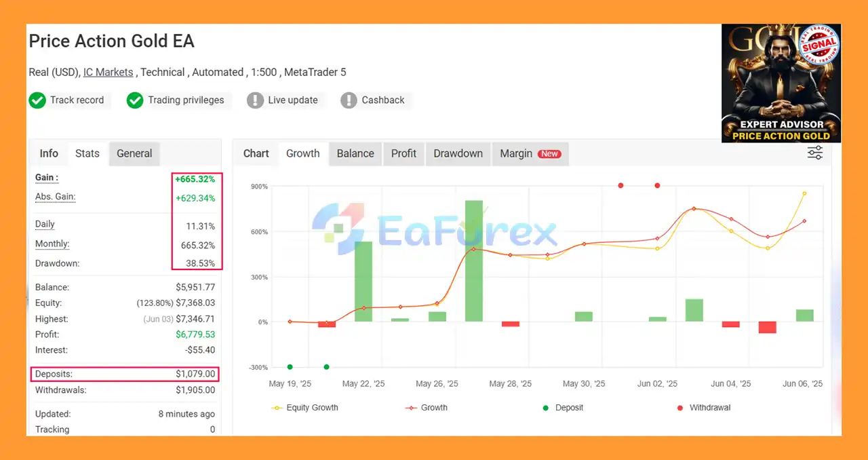Open the IC Markets broker link
868x460 pixels.
pyautogui.click(x=108, y=72)
